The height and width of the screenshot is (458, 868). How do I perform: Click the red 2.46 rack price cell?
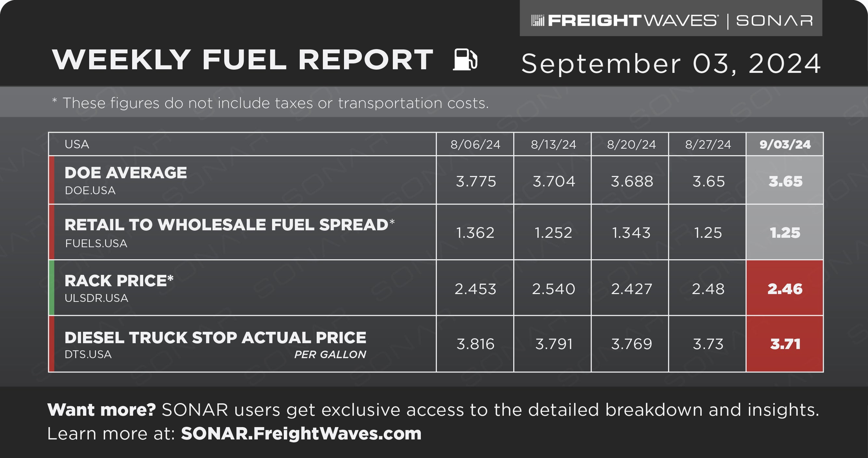pyautogui.click(x=785, y=288)
